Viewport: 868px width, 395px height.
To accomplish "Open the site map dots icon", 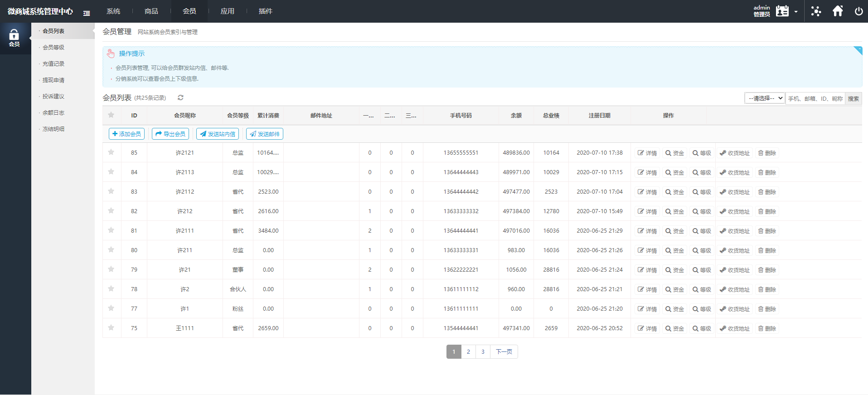I will [816, 11].
